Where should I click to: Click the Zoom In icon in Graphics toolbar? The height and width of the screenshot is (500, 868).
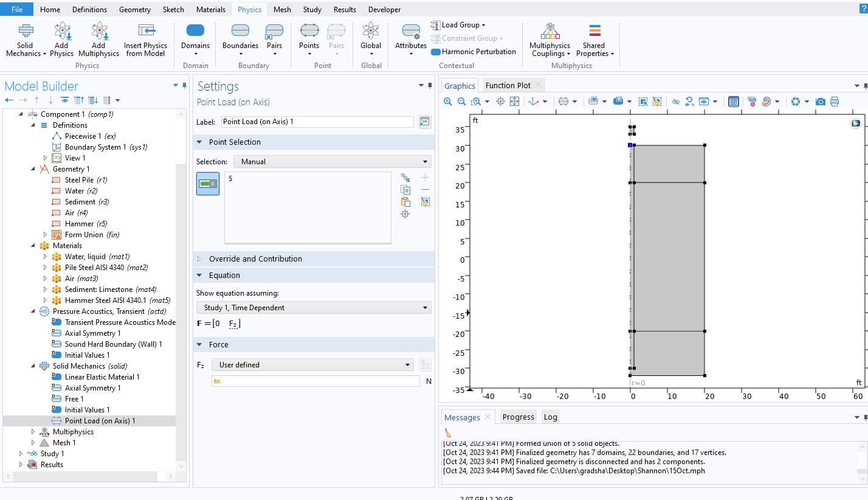point(448,102)
